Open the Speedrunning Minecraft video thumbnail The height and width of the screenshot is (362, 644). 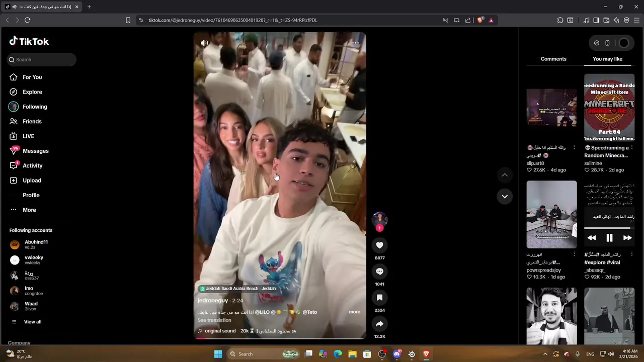pyautogui.click(x=609, y=108)
